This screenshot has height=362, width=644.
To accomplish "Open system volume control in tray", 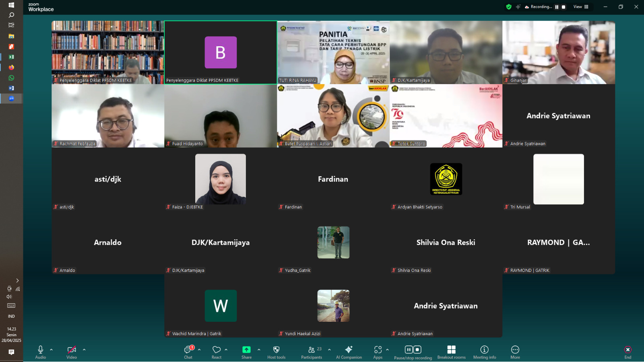I will point(9,297).
